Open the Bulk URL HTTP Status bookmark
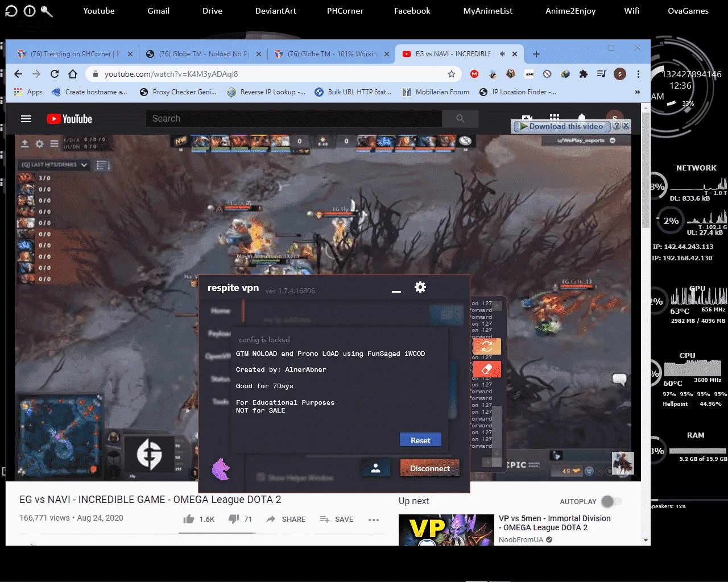728x582 pixels. [353, 92]
